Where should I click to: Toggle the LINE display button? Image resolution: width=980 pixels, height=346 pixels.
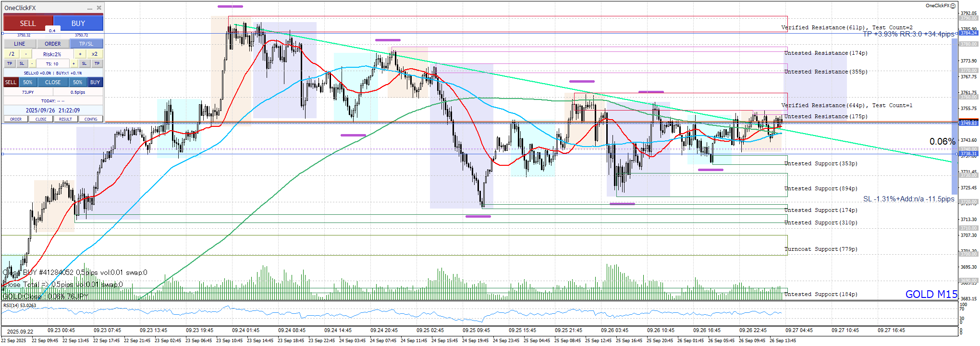[20, 44]
